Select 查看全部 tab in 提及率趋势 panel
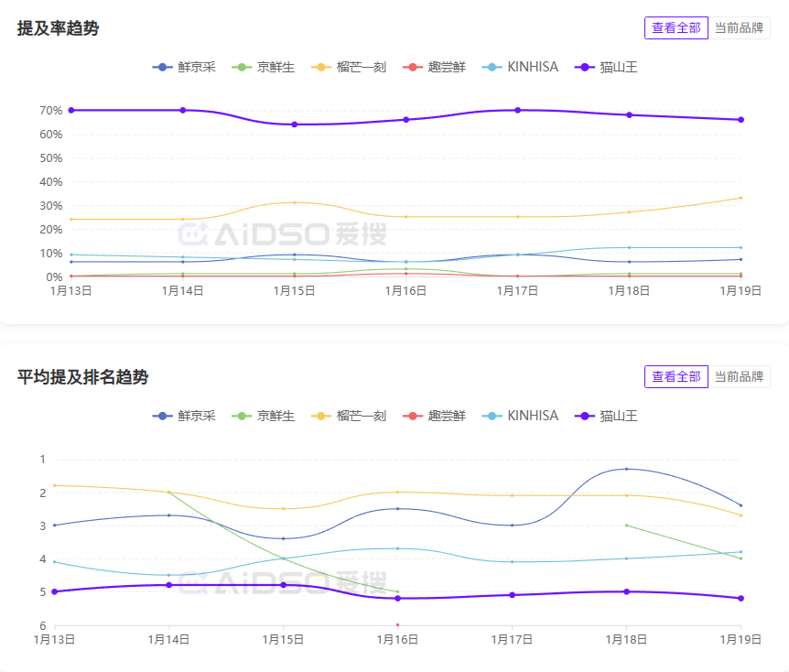 pyautogui.click(x=676, y=27)
